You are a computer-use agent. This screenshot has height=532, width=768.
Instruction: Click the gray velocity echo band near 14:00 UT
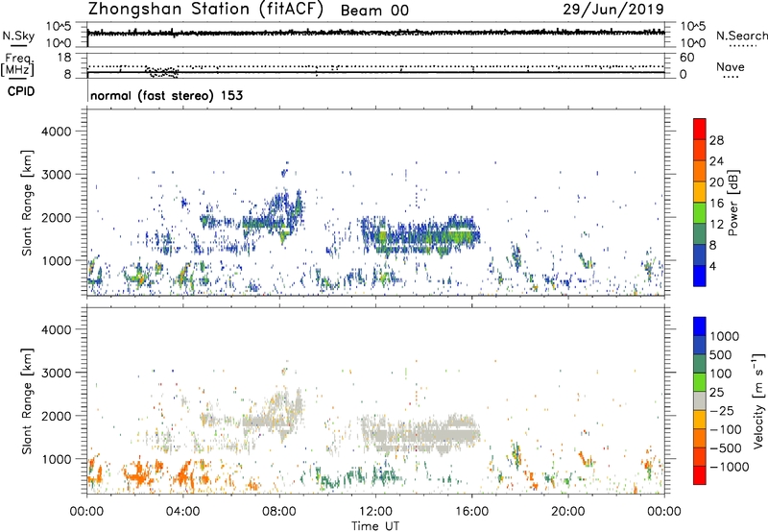(x=421, y=434)
